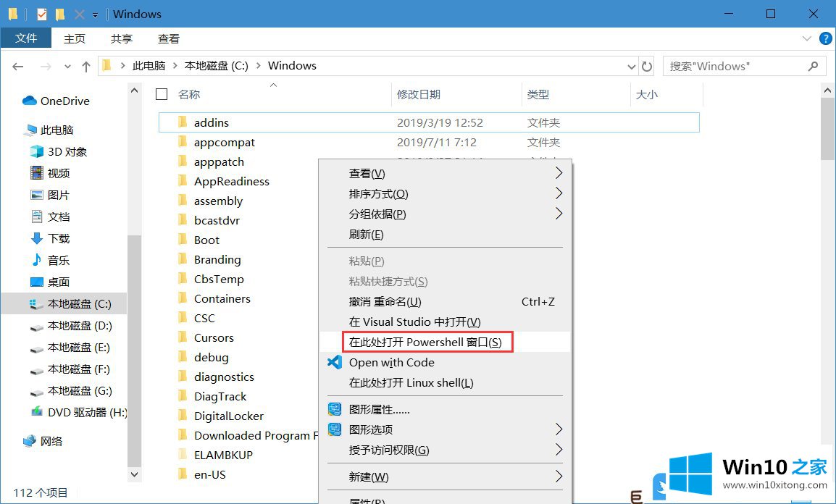Click the Windows search input field

pos(736,66)
